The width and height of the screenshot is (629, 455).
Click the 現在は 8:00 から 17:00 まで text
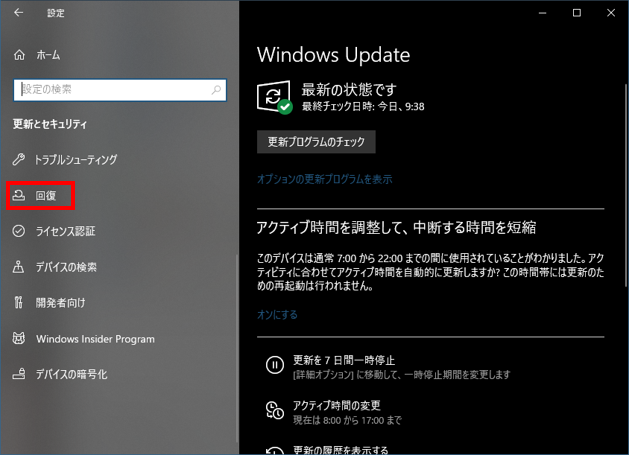pyautogui.click(x=347, y=420)
